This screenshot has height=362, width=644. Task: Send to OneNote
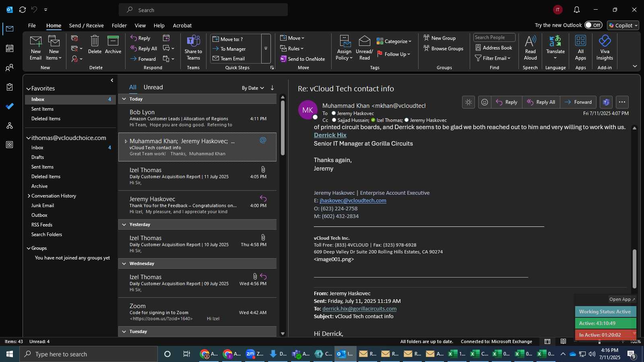303,59
